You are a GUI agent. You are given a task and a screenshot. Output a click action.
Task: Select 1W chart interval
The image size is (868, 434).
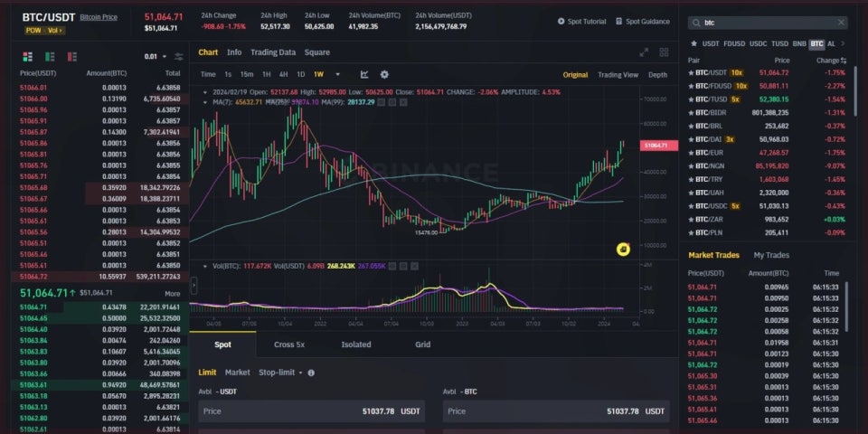pyautogui.click(x=318, y=74)
